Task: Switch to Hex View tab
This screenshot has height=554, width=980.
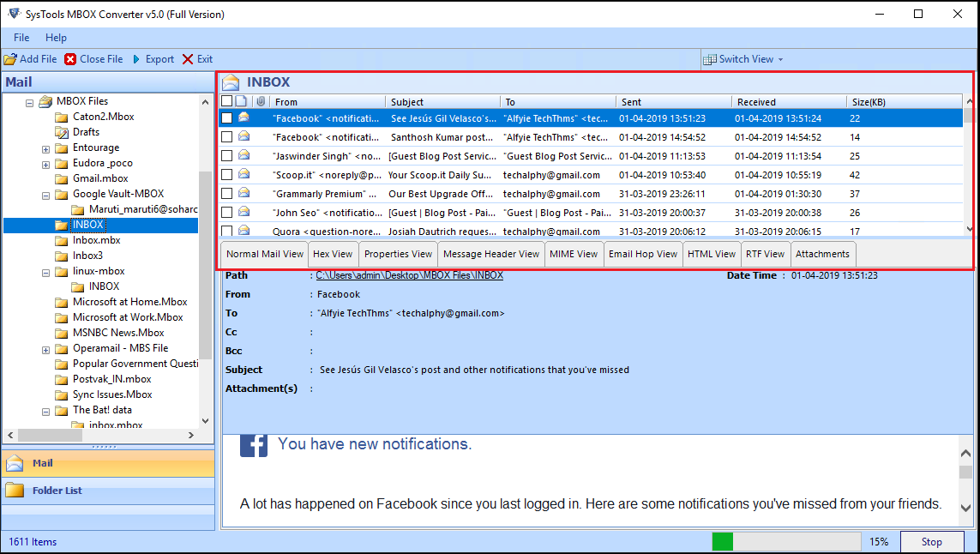Action: click(x=333, y=254)
